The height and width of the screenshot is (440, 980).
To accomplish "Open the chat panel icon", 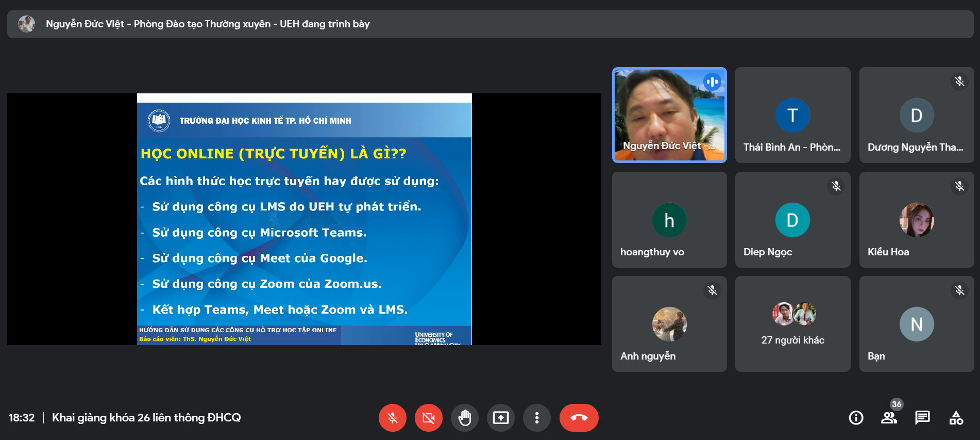I will (x=922, y=418).
